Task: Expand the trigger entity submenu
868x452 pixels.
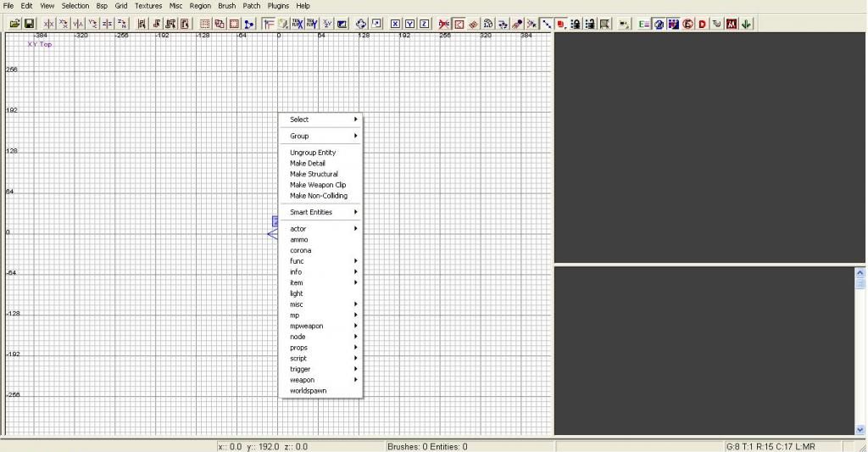Action: point(320,370)
